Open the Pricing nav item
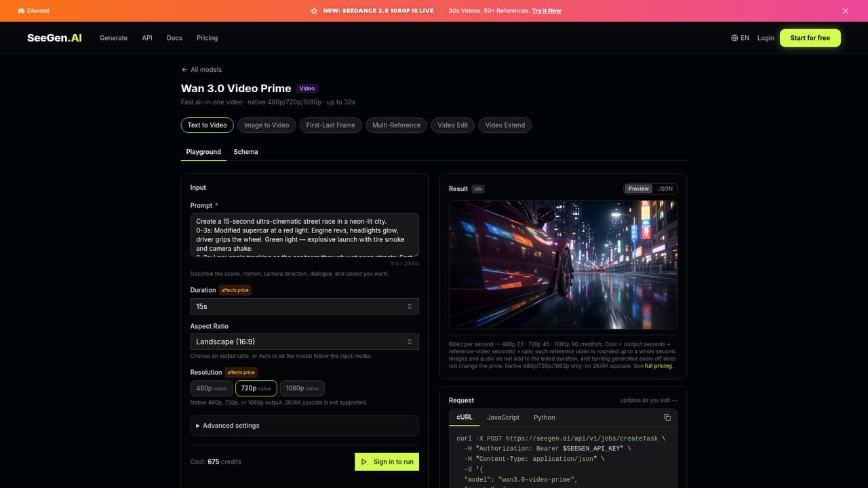868x488 pixels. (x=207, y=38)
